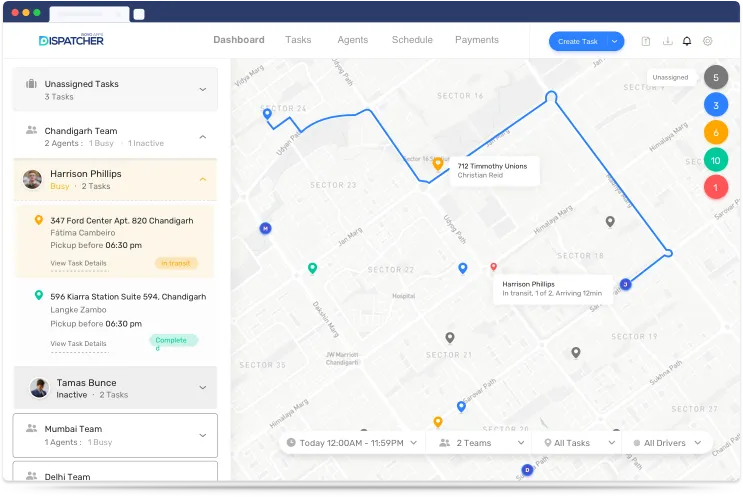Open the Create Task dropdown arrow
This screenshot has width=743, height=497.
coord(615,41)
